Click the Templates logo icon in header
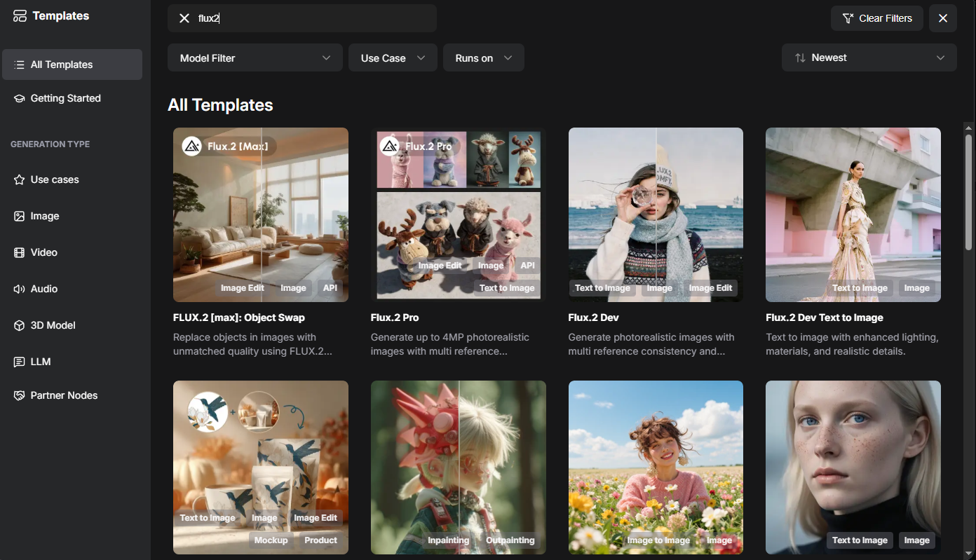This screenshot has height=560, width=976. [x=20, y=16]
